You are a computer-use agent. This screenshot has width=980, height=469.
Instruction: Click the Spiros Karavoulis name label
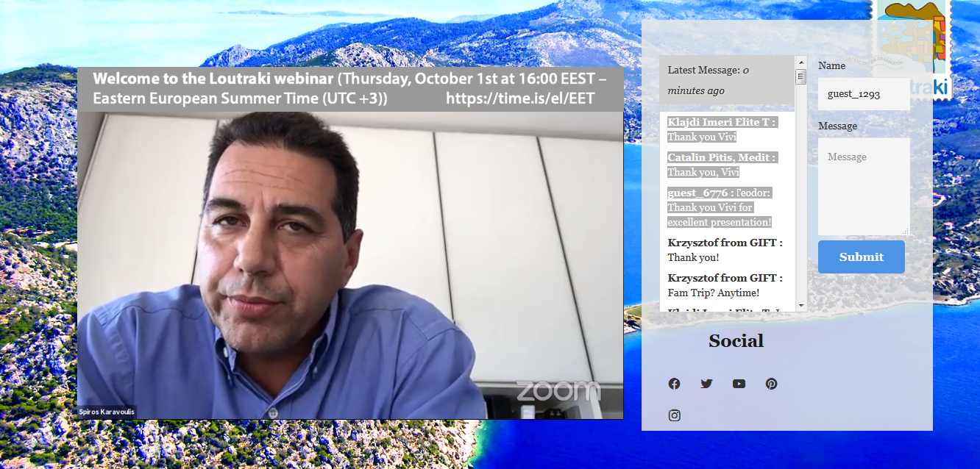(107, 412)
